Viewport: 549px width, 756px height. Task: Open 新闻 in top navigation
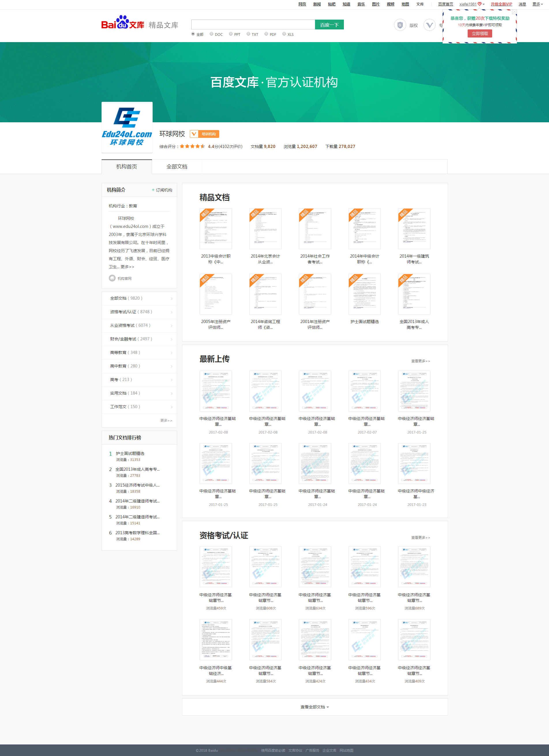317,4
